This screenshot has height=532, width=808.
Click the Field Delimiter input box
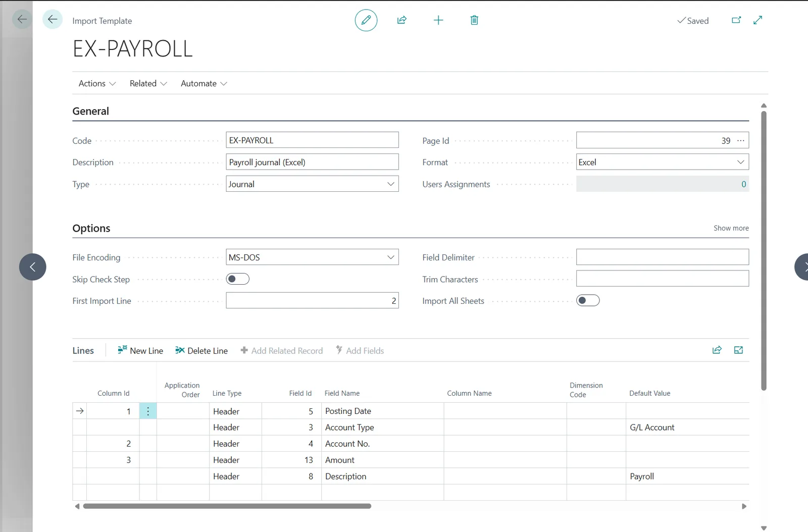point(663,257)
